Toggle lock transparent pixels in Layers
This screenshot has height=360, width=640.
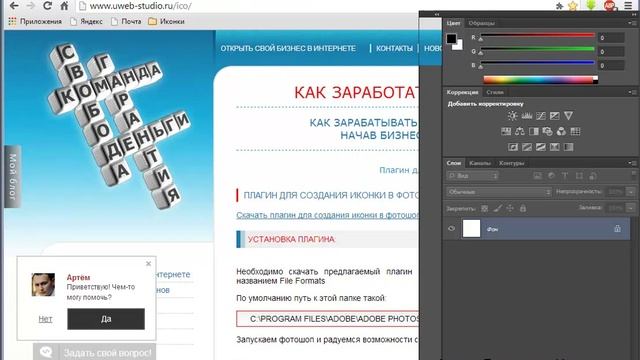(484, 209)
